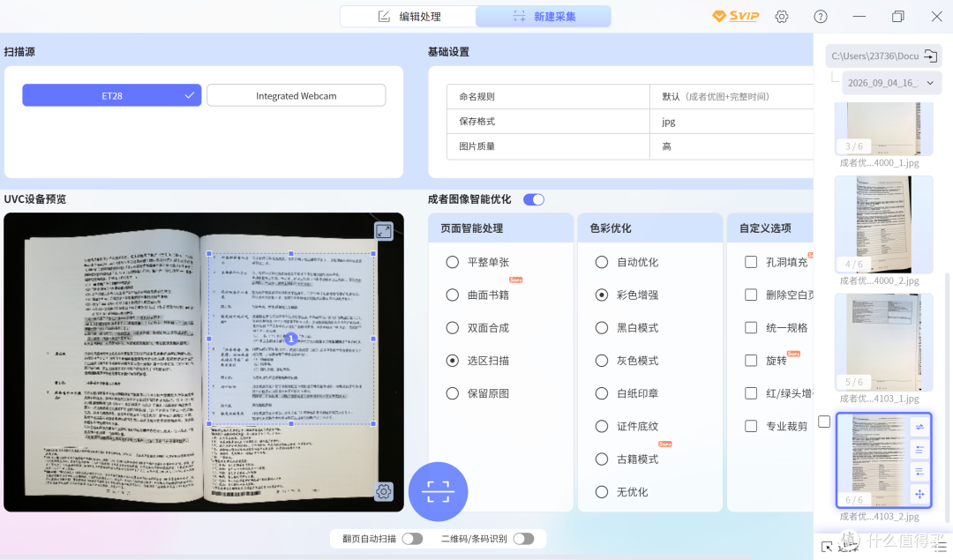This screenshot has height=560, width=953.
Task: Select ET28 scan source
Action: click(x=112, y=95)
